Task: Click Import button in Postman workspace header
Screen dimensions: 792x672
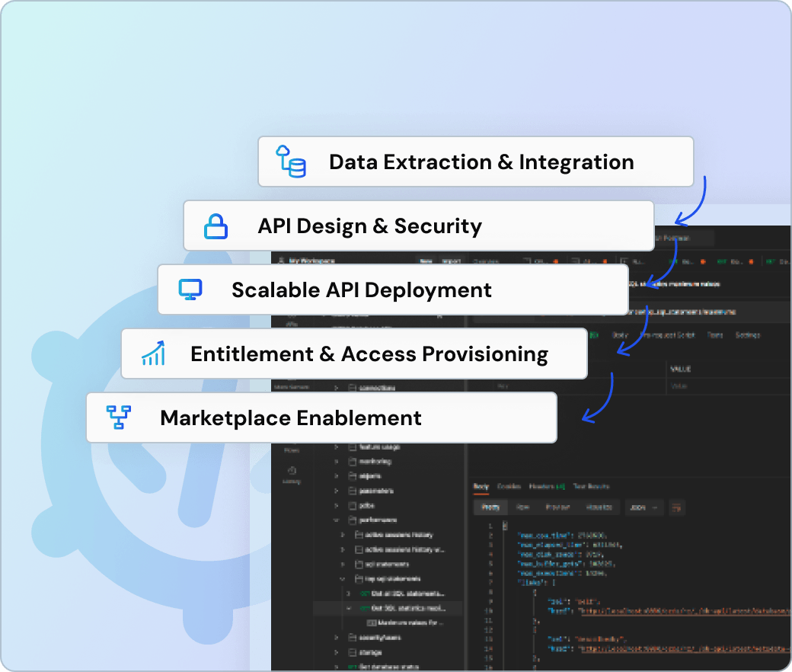Action: pos(451,261)
